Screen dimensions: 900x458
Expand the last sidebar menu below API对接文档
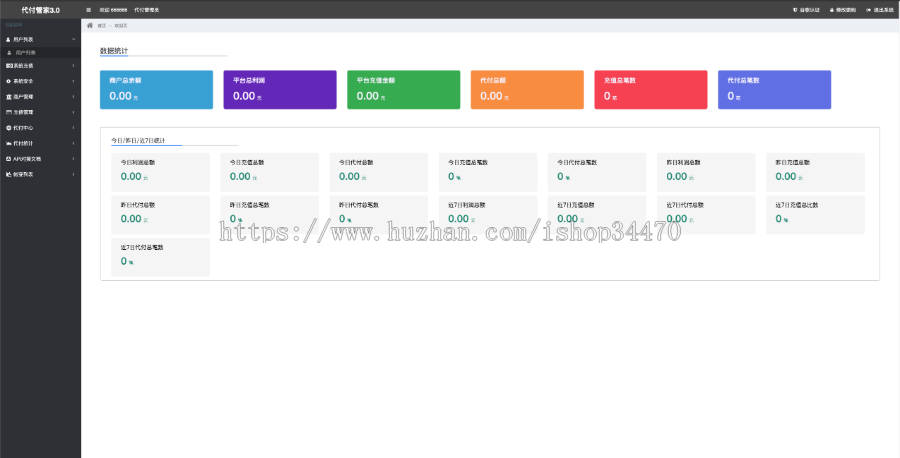click(40, 174)
